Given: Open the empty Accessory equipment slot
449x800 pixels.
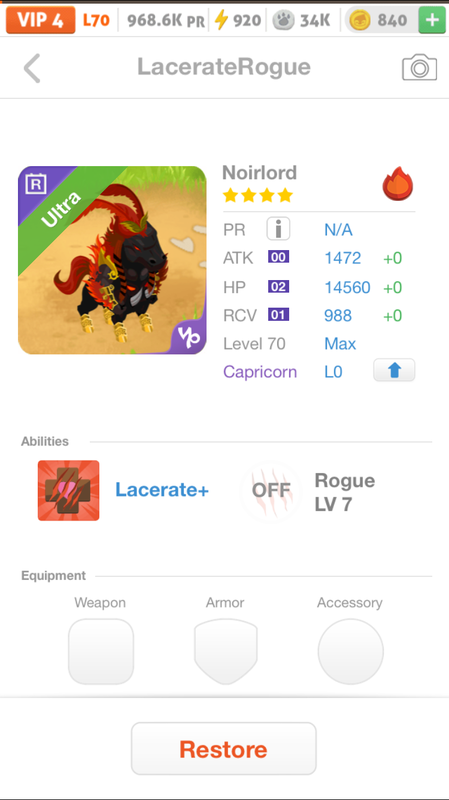Looking at the screenshot, I should (351, 652).
